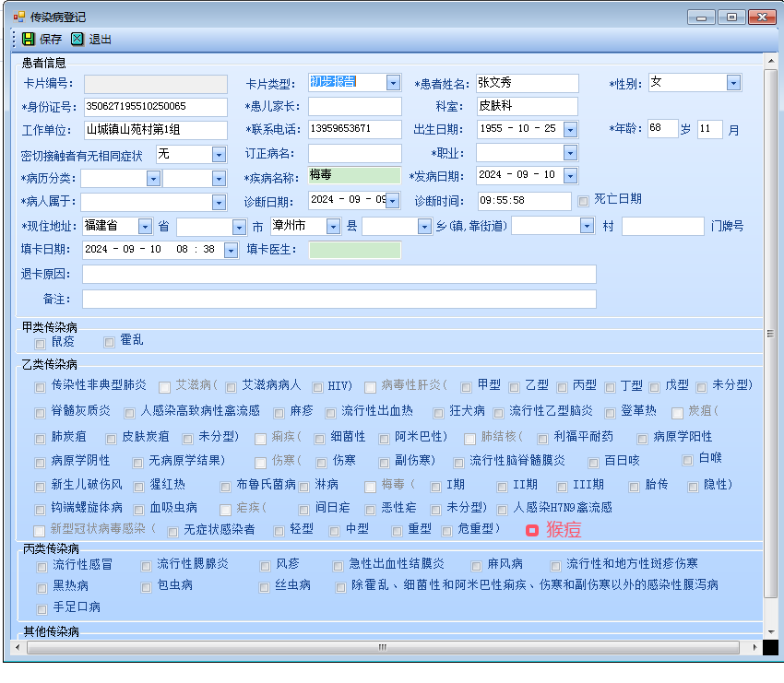Expand the 卡片类型 dropdown
This screenshot has height=683, width=784.
tap(393, 83)
